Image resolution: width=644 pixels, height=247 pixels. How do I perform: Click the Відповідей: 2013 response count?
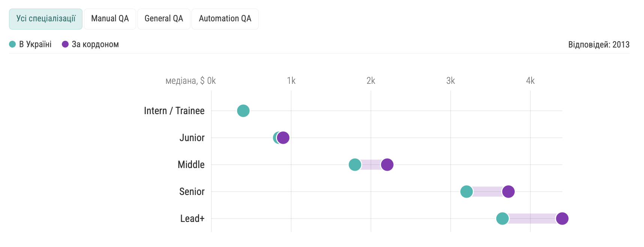[x=599, y=45]
